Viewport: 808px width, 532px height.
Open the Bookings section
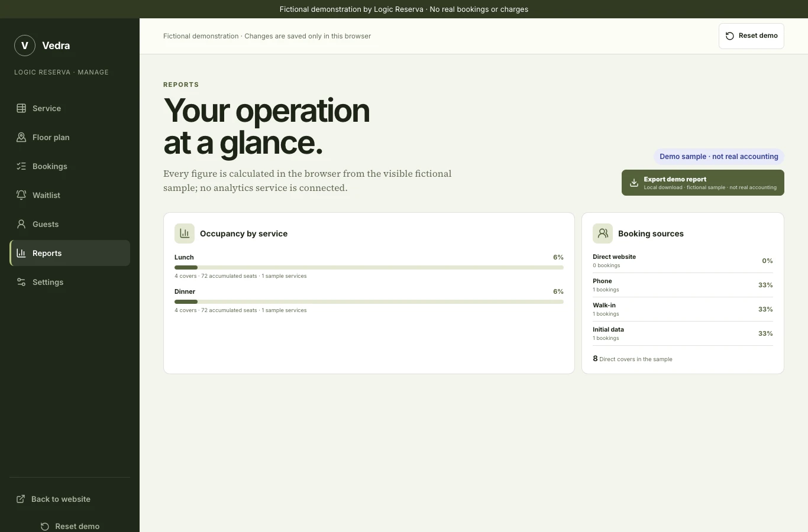[x=70, y=166]
